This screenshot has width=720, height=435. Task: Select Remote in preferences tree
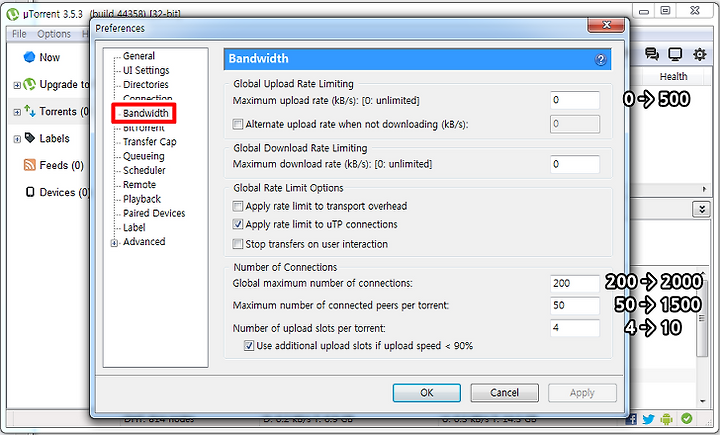pyautogui.click(x=139, y=185)
